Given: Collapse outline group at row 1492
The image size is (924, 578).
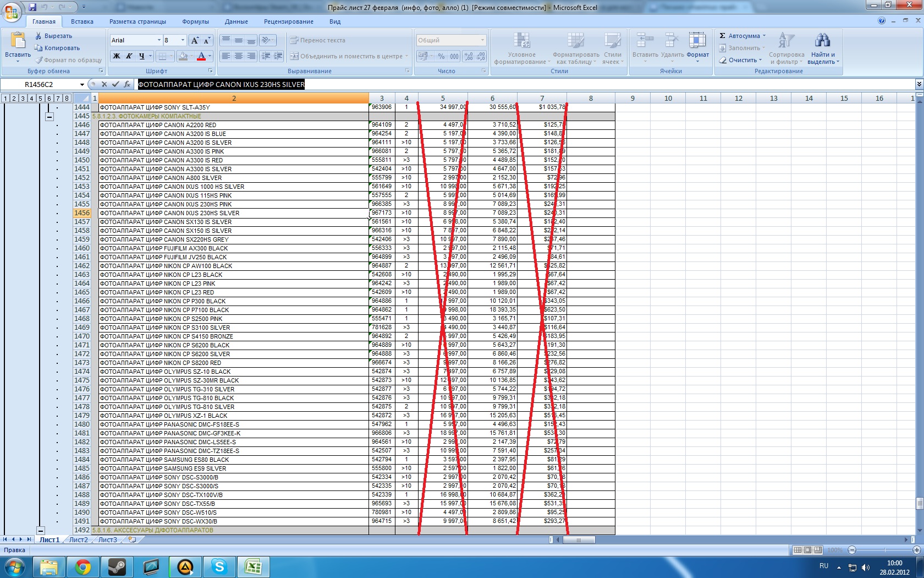Looking at the screenshot, I should pos(40,530).
